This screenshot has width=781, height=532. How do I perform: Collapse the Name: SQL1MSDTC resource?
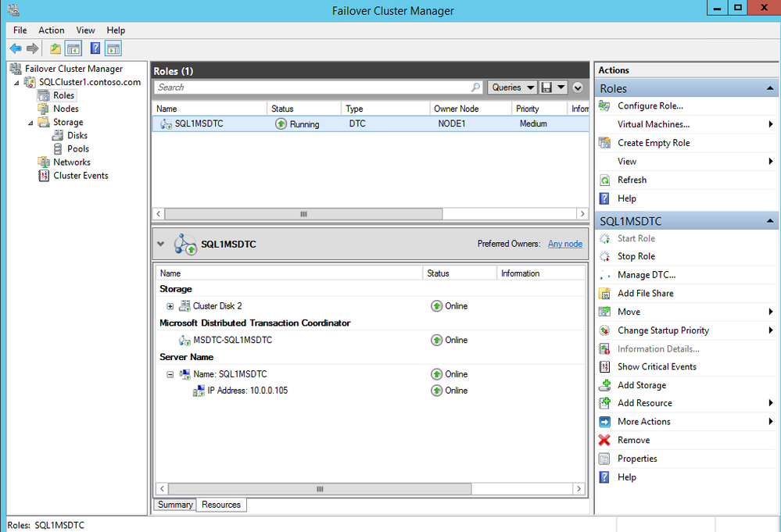point(170,374)
